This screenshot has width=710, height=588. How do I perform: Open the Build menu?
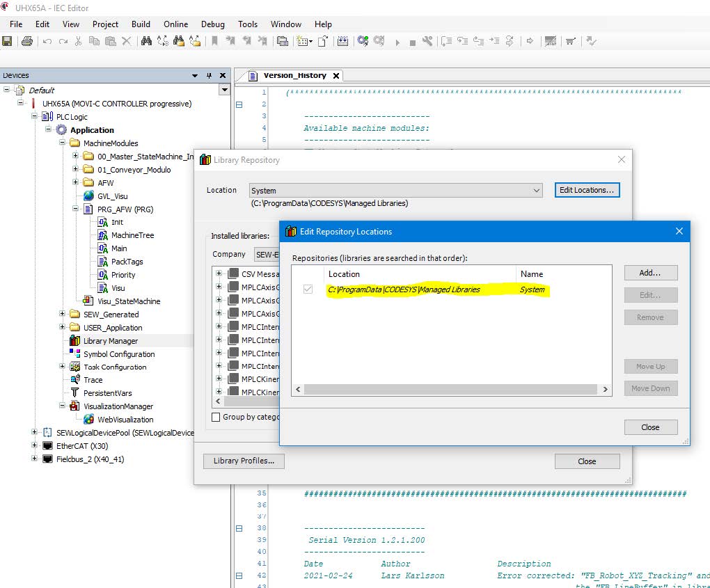coord(141,24)
